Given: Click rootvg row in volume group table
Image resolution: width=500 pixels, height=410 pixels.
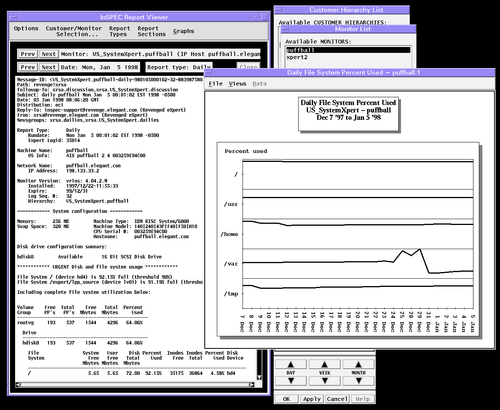Looking at the screenshot, I should [80, 323].
